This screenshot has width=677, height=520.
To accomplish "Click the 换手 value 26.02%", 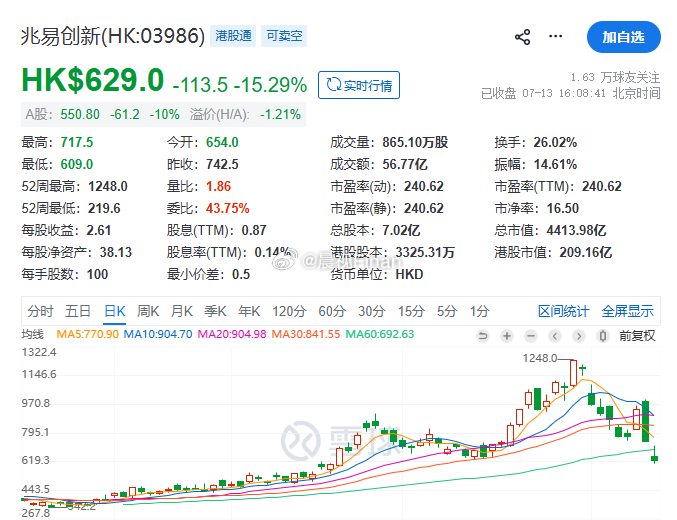I will coord(555,143).
